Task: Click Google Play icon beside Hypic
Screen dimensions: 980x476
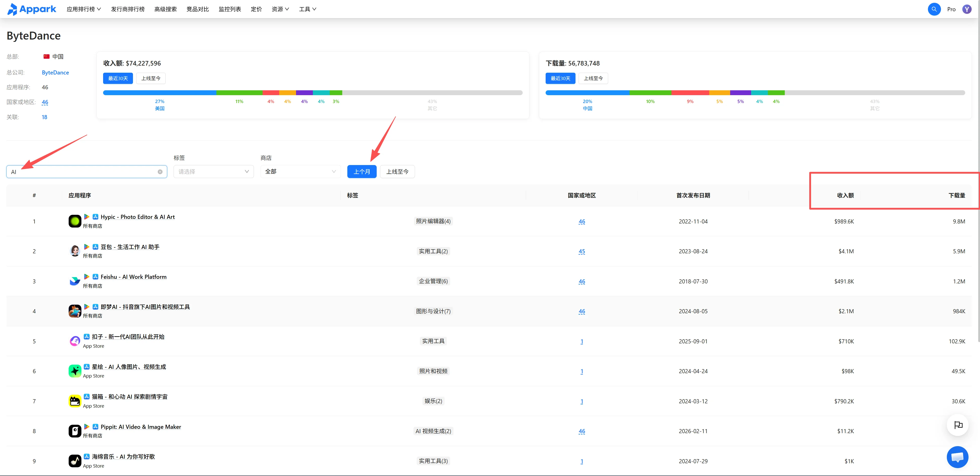Action: (x=87, y=217)
